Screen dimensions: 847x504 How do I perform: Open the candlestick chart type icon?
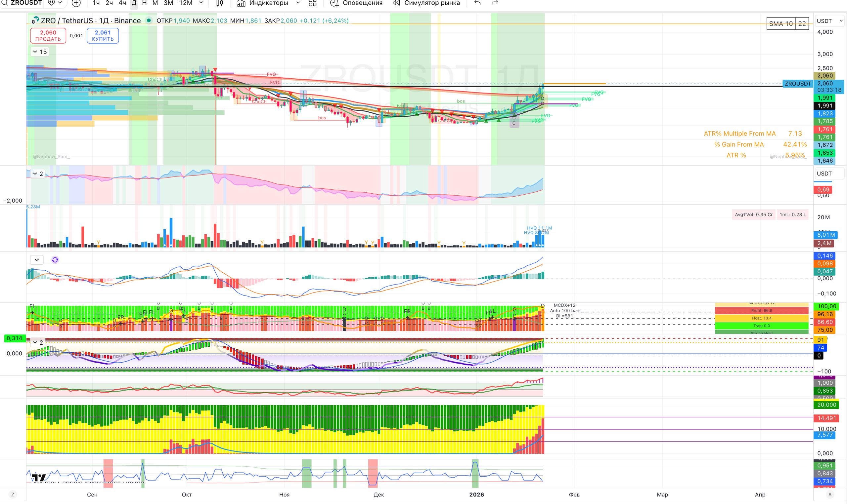click(220, 3)
